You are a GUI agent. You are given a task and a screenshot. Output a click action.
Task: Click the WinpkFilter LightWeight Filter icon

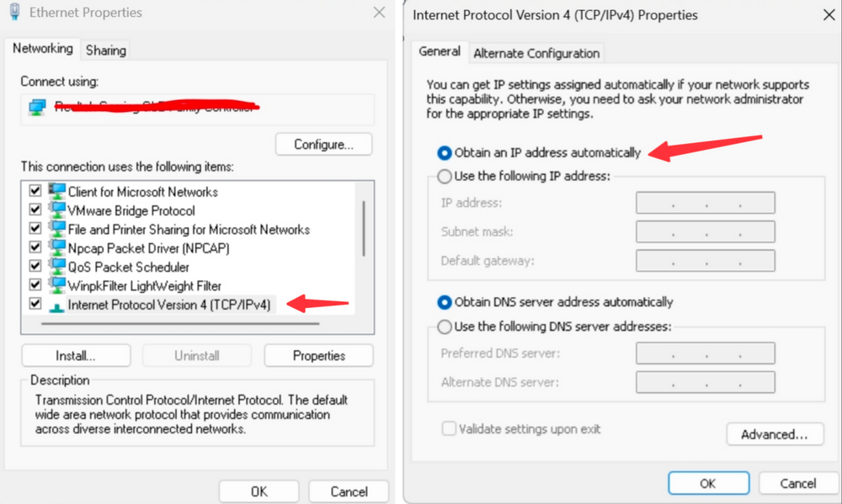click(57, 286)
